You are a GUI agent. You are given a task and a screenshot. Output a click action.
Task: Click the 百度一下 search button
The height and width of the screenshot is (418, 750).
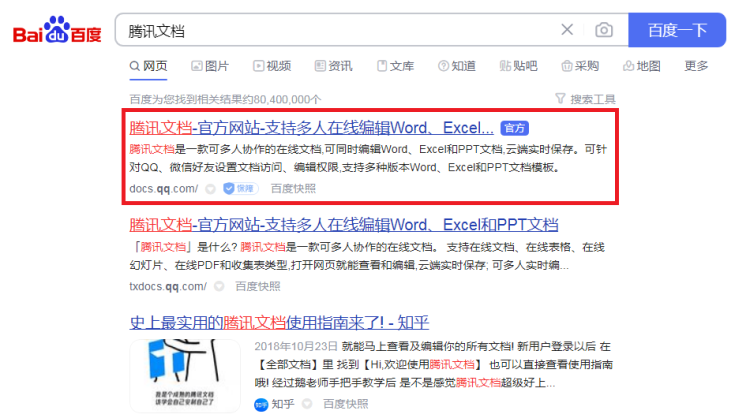pyautogui.click(x=677, y=30)
